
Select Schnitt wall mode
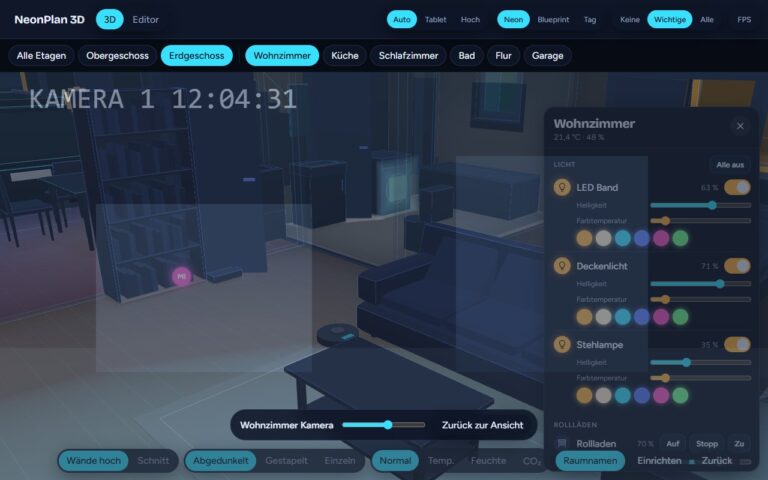153,460
